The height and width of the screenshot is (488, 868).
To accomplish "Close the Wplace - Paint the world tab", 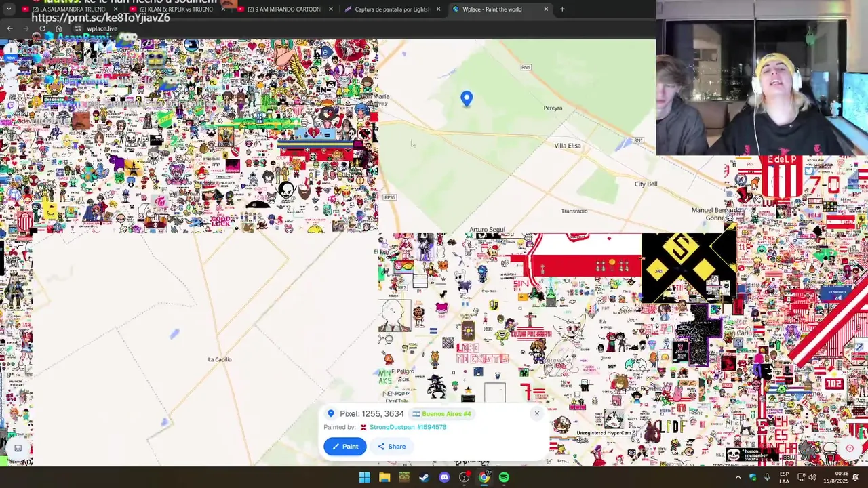I will [x=546, y=9].
